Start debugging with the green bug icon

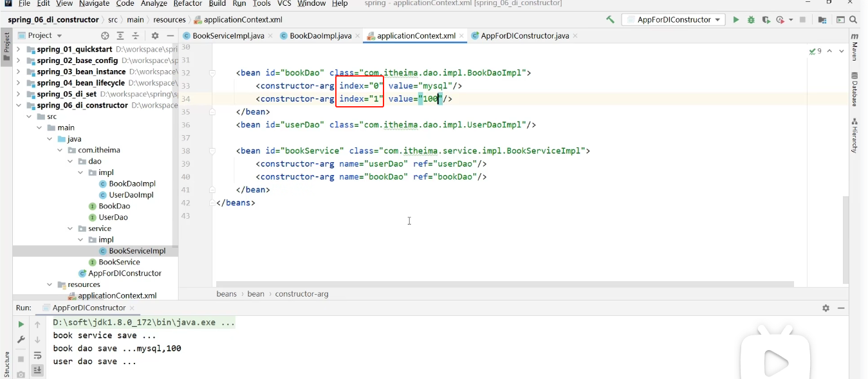pyautogui.click(x=751, y=20)
